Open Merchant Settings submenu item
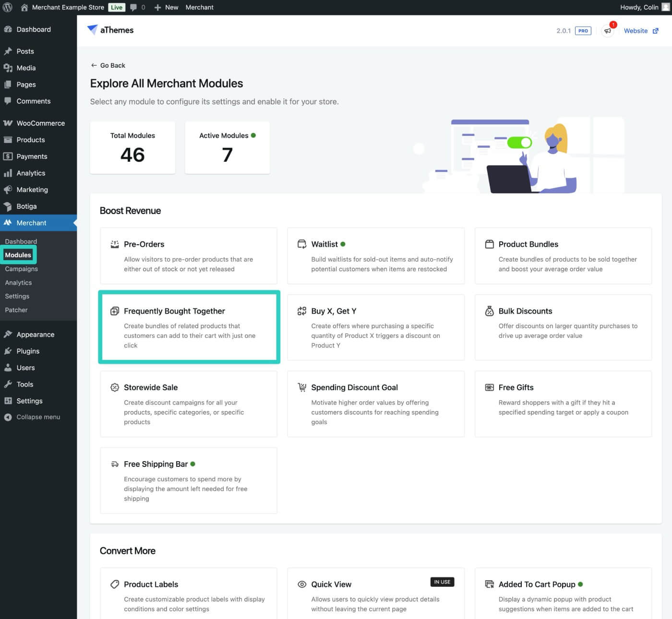The width and height of the screenshot is (672, 619). [x=17, y=296]
